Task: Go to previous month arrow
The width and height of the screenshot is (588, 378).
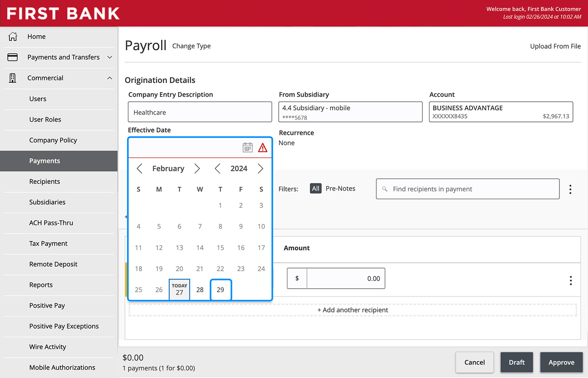Action: point(139,168)
